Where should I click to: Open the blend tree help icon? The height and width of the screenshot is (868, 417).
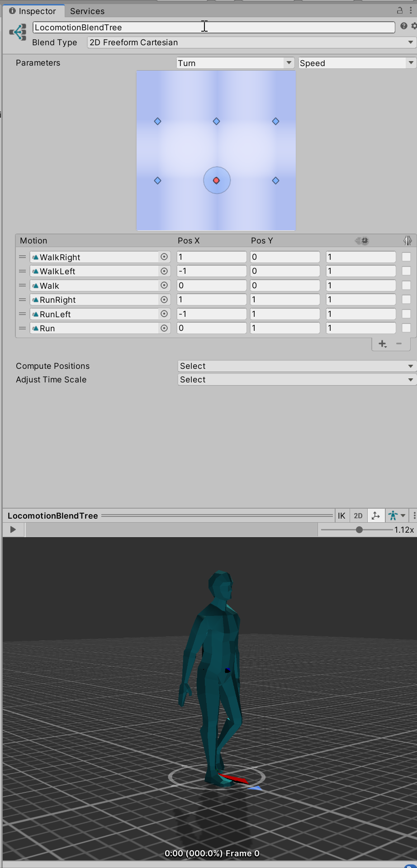coord(403,26)
